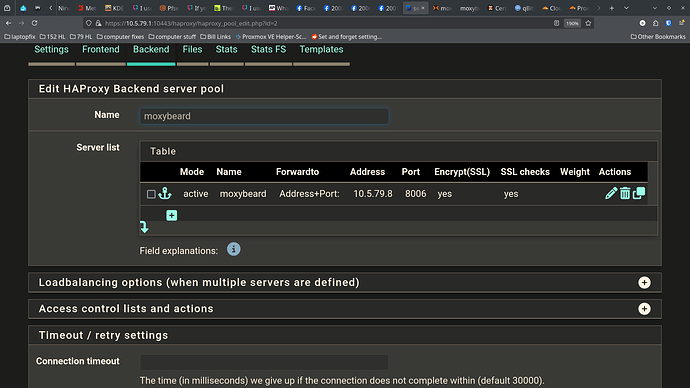This screenshot has width=690, height=388.
Task: Click the downward arrow below the server table
Action: coord(144,227)
